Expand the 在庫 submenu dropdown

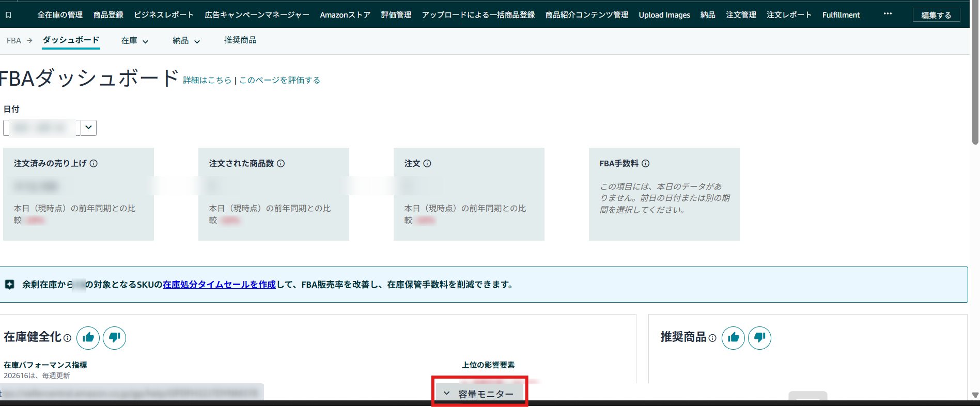[135, 41]
